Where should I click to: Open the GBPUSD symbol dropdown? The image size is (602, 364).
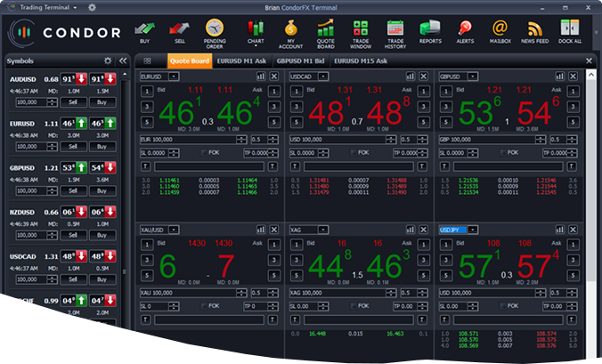pyautogui.click(x=473, y=77)
